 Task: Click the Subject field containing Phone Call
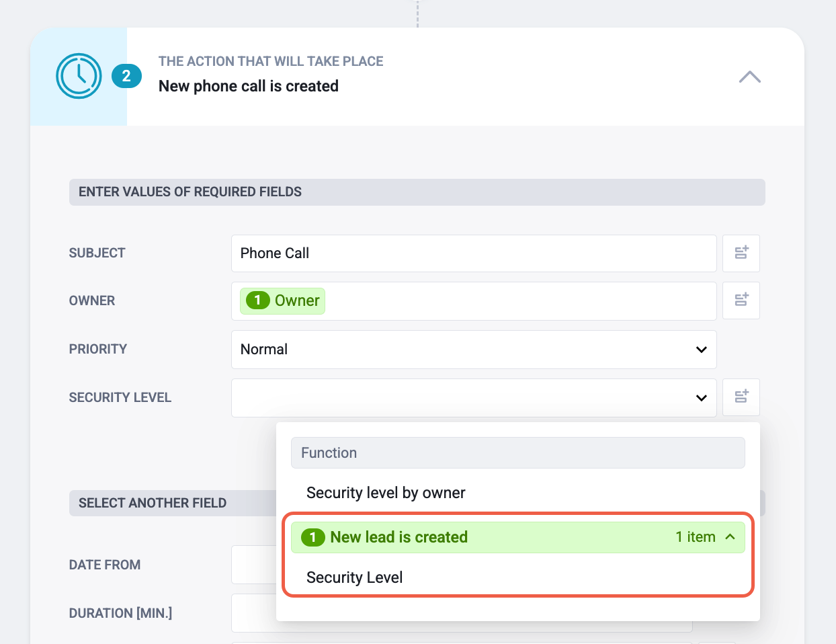474,253
